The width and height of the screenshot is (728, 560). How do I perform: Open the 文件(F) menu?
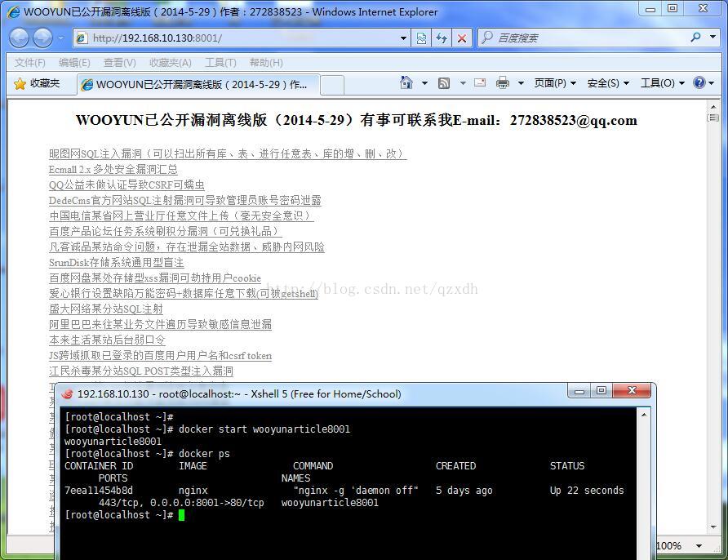[x=29, y=63]
